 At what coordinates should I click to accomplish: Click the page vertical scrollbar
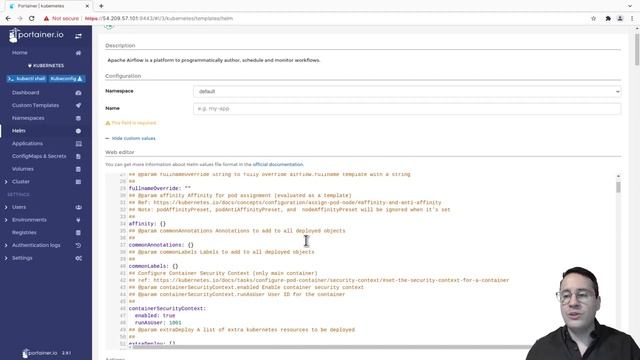tap(637, 49)
